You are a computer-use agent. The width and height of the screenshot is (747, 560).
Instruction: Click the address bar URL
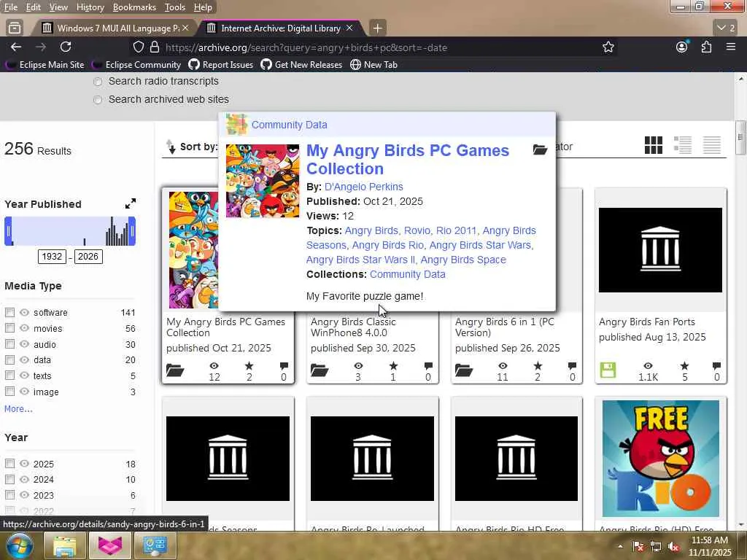tap(306, 47)
